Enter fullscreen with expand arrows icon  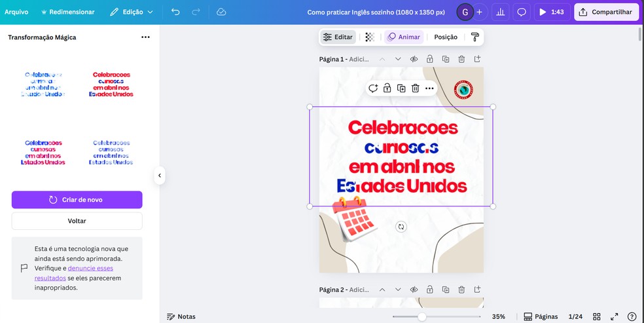(615, 316)
